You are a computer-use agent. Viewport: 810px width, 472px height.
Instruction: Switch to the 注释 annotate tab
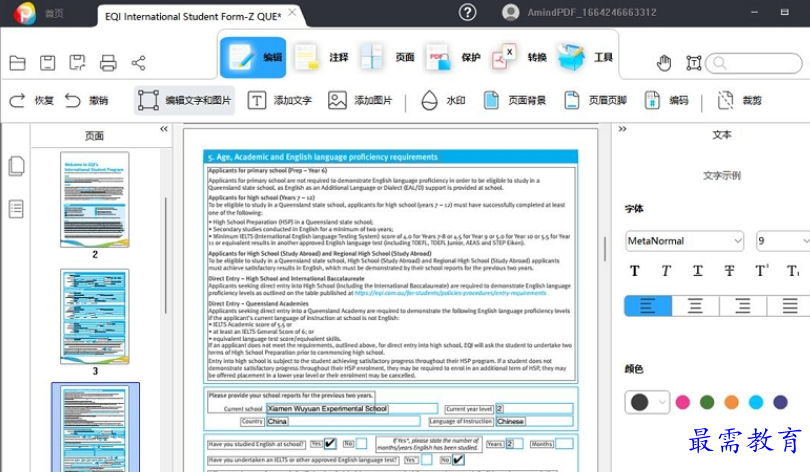click(321, 57)
